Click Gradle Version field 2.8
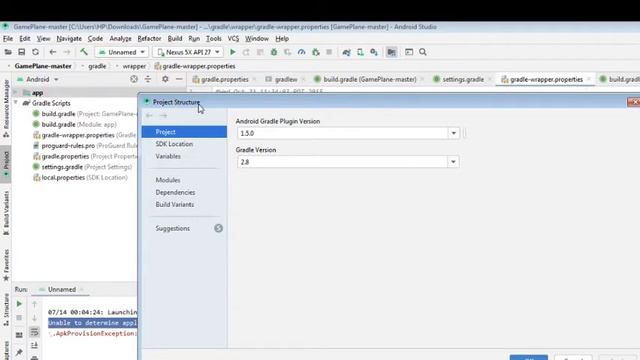 tap(343, 162)
